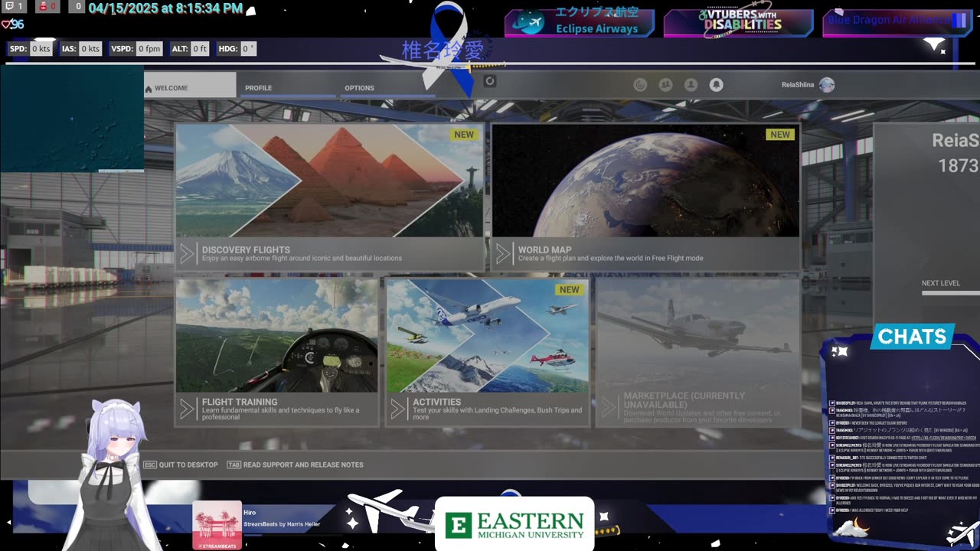Click the Discovery Flights arrow icon
The image size is (980, 551).
(188, 254)
